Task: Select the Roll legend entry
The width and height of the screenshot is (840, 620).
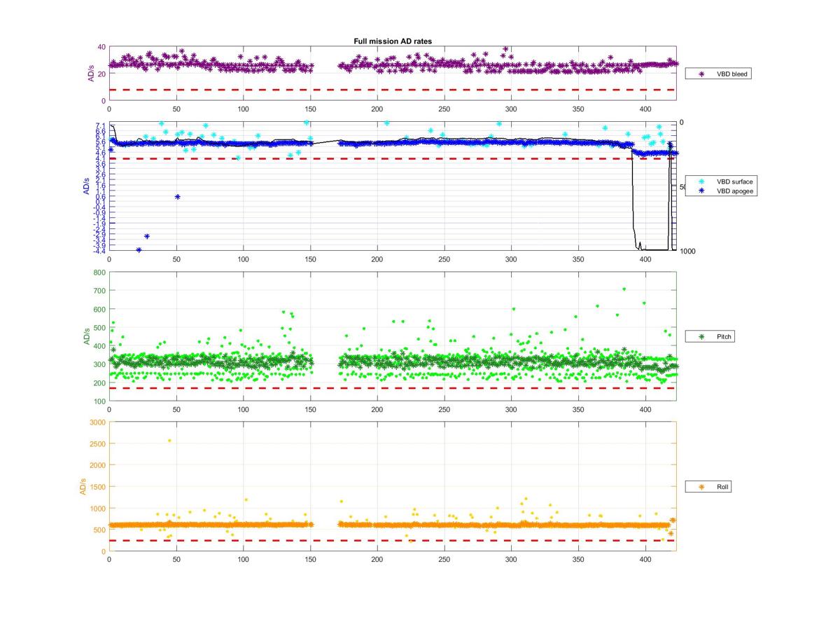Action: click(x=708, y=486)
